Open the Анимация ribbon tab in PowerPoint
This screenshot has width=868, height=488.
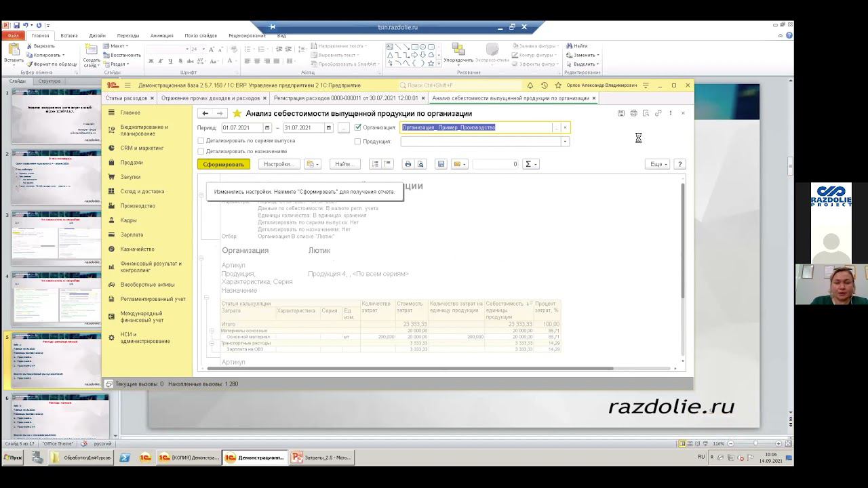click(161, 35)
